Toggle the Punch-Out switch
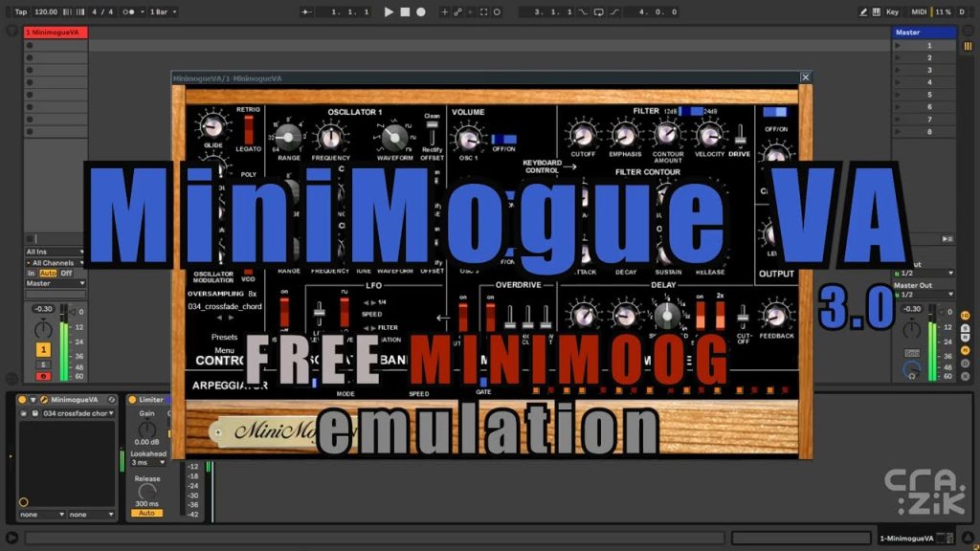This screenshot has width=980, height=551. (614, 11)
